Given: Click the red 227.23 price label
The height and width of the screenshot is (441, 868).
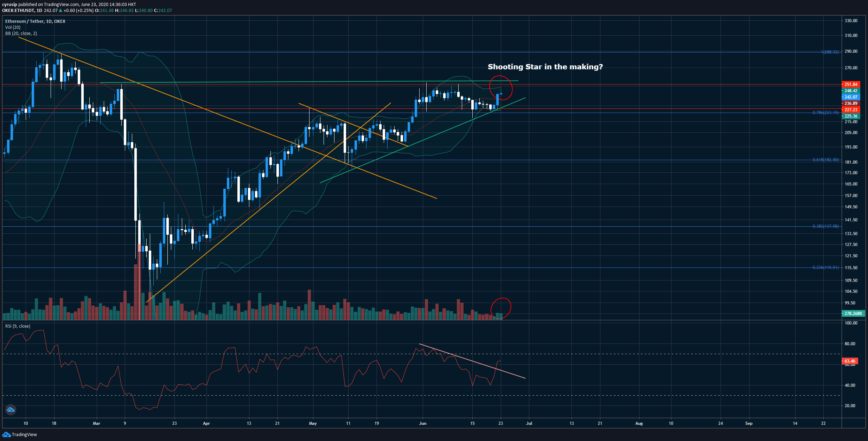Looking at the screenshot, I should tap(851, 110).
